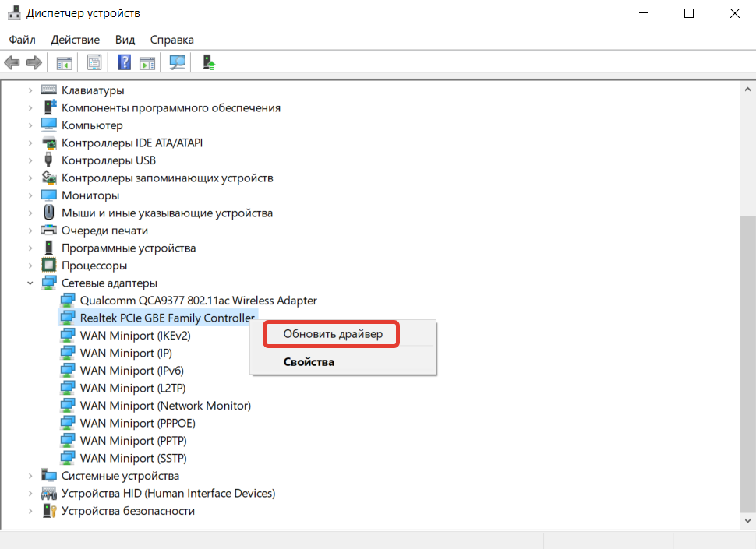Click the icon next to Контроллеры USB
The image size is (756, 549).
[x=49, y=160]
